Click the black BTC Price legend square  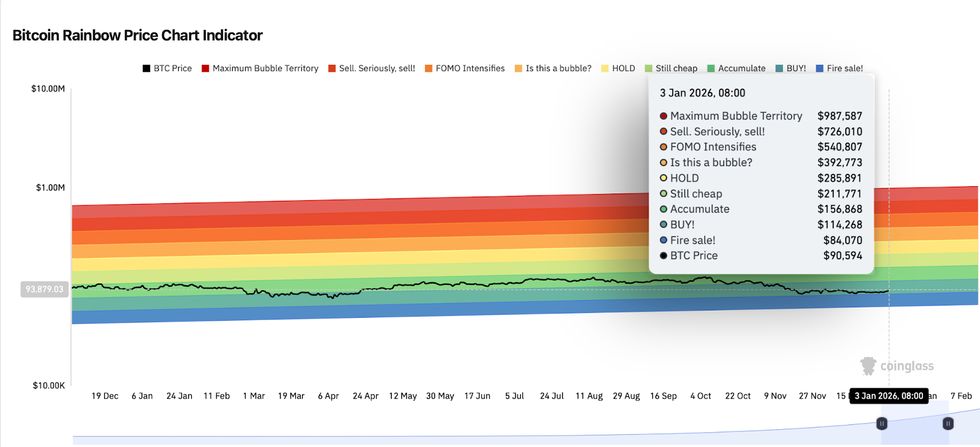pos(146,69)
